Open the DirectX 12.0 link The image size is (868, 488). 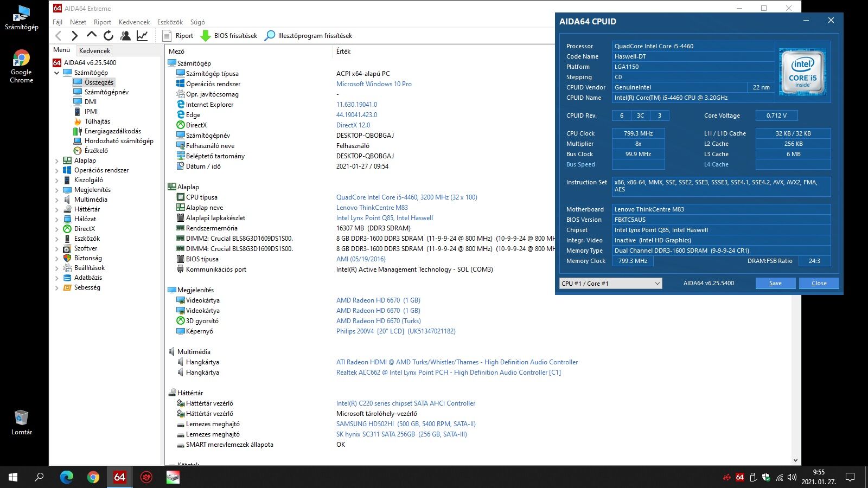click(353, 125)
